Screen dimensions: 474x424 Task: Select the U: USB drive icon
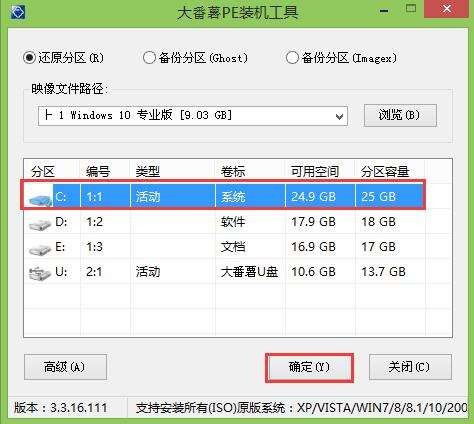[40, 274]
